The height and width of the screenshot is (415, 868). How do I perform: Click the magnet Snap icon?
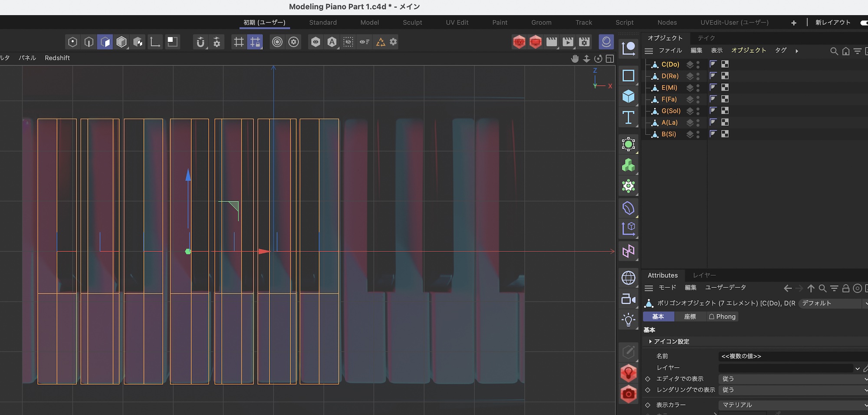click(x=200, y=42)
